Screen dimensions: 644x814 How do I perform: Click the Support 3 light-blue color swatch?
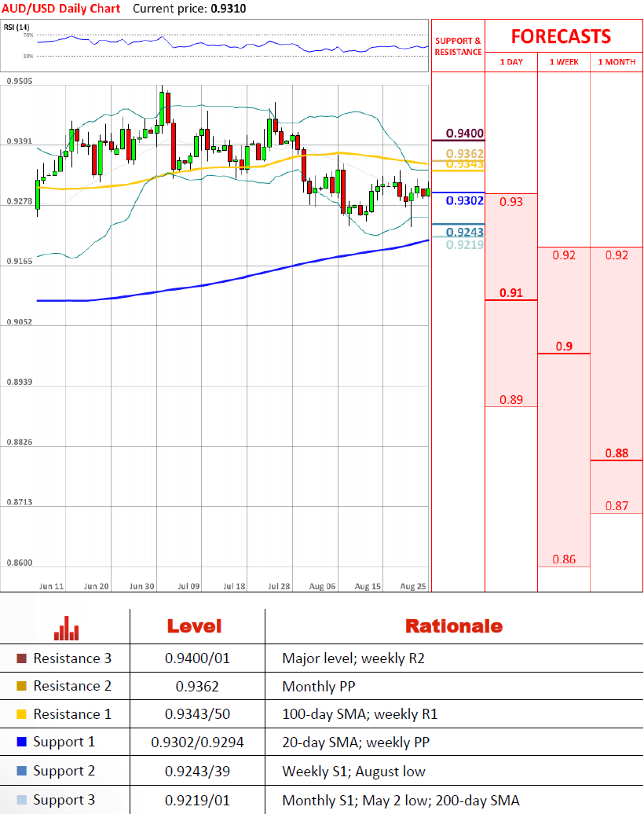point(21,800)
